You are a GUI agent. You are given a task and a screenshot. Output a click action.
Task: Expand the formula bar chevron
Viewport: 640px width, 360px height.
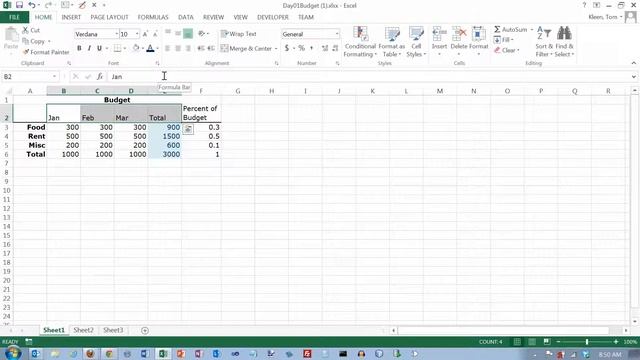633,77
